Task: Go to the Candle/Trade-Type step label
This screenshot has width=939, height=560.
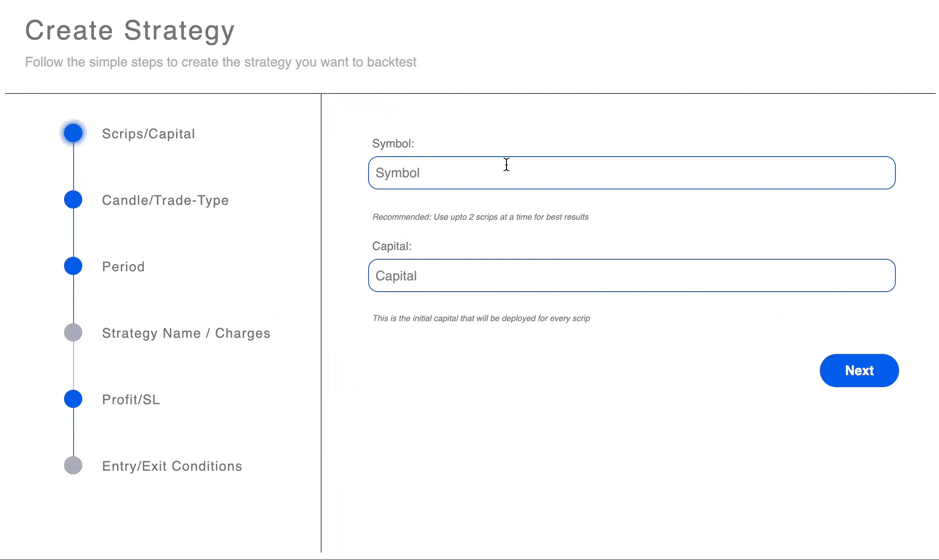Action: tap(165, 200)
